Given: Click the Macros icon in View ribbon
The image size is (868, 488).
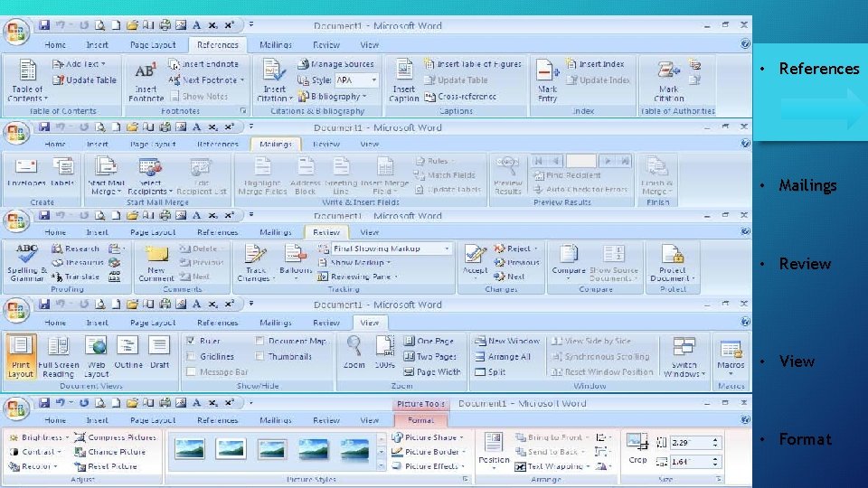Looking at the screenshot, I should pos(731,350).
